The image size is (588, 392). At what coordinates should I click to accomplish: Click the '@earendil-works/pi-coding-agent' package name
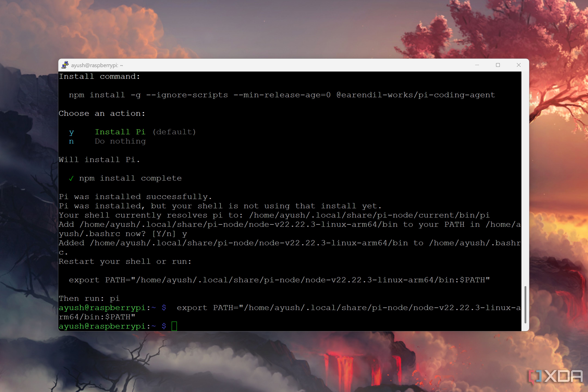[x=416, y=95]
